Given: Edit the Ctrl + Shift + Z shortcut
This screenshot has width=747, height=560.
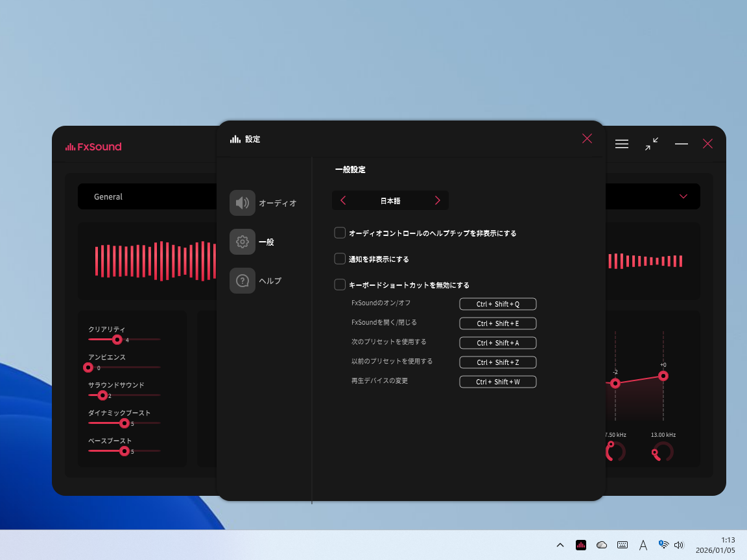Looking at the screenshot, I should point(498,362).
